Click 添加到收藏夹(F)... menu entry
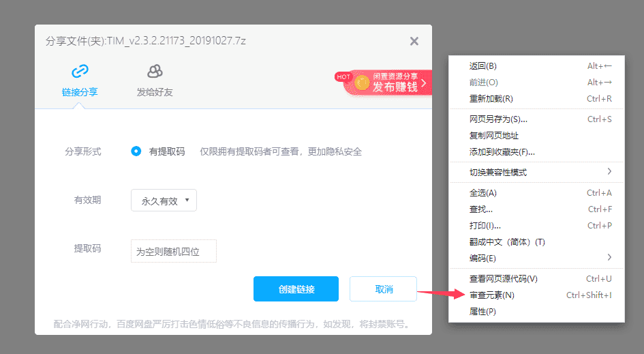The width and height of the screenshot is (644, 354). point(536,152)
